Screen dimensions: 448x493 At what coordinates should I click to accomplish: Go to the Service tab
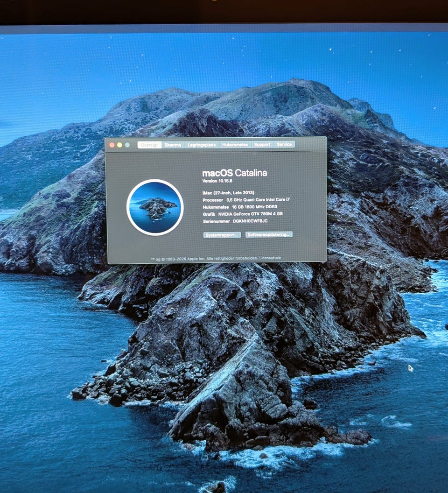pyautogui.click(x=284, y=144)
